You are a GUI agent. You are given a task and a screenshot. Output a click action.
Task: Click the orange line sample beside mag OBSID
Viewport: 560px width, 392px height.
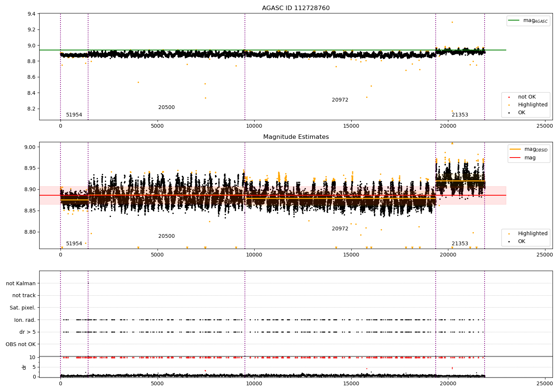[515, 149]
